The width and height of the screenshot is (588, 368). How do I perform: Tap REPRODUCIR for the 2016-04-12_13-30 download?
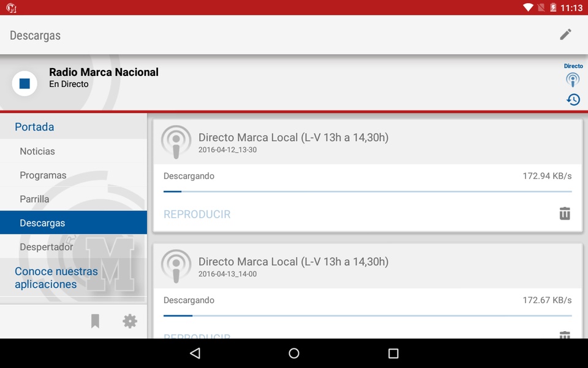point(197,214)
